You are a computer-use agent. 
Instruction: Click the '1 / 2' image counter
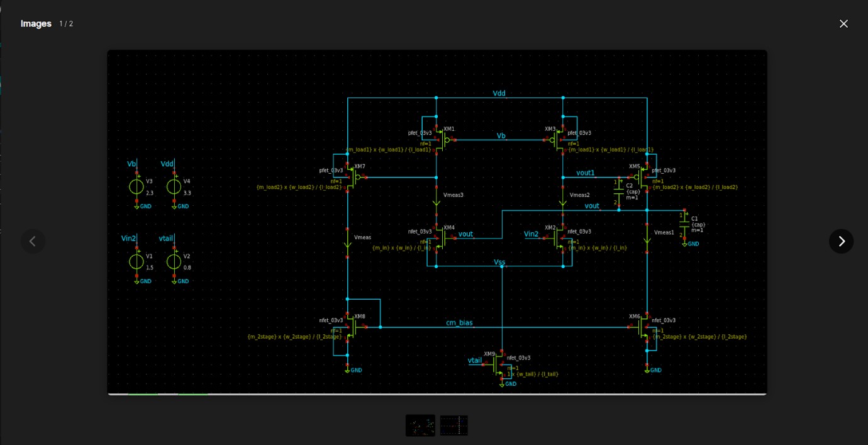coord(66,24)
